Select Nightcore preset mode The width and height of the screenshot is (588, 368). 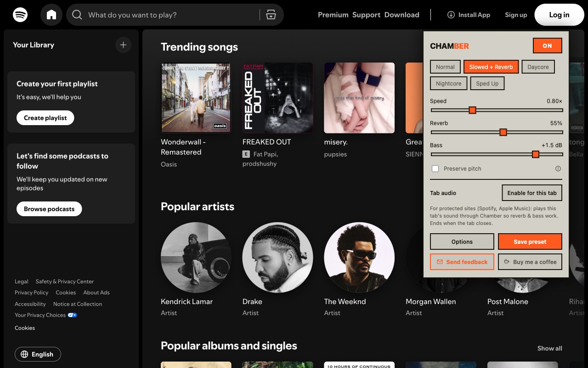pos(448,83)
